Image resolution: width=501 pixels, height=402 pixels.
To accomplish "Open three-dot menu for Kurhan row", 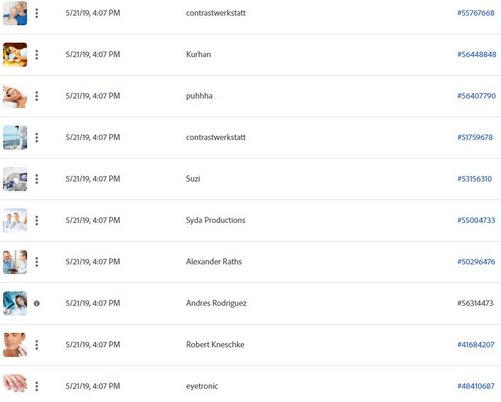I will coord(37,55).
